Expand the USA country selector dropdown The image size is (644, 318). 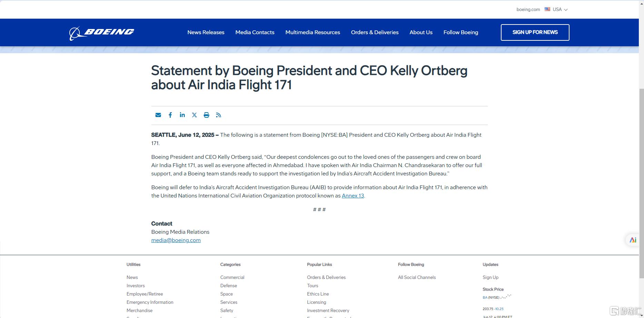[556, 9]
